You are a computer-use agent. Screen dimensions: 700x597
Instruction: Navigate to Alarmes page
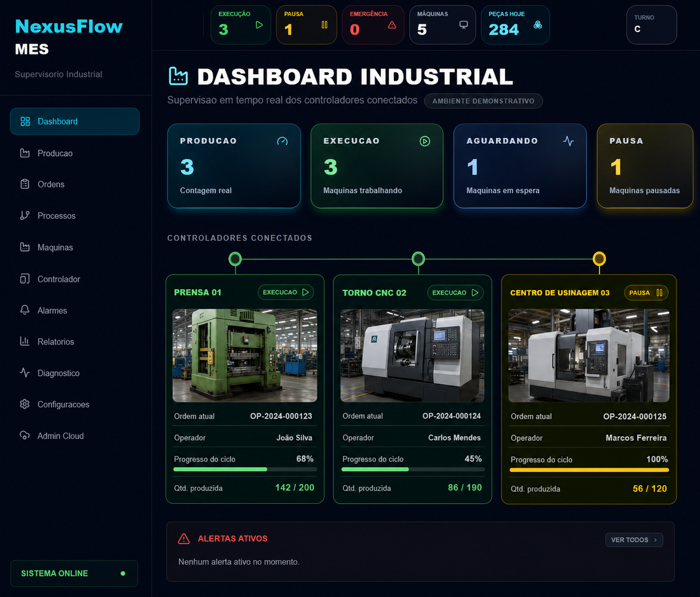click(x=75, y=310)
